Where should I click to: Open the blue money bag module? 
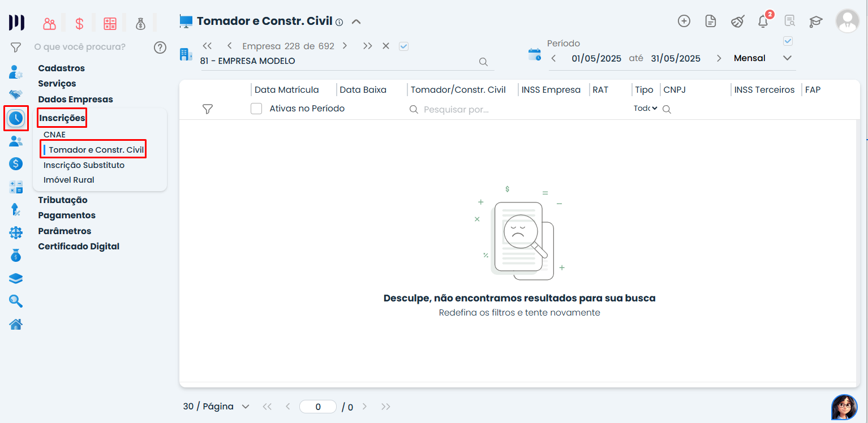click(x=16, y=256)
